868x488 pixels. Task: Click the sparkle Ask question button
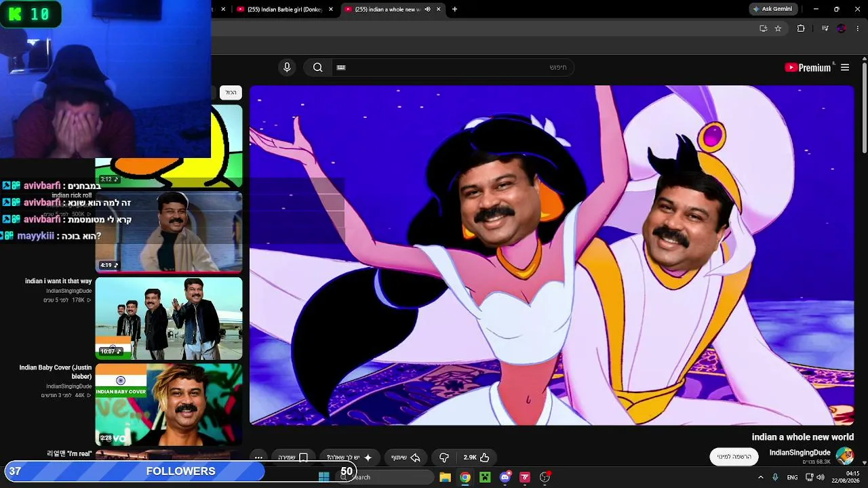pos(349,457)
